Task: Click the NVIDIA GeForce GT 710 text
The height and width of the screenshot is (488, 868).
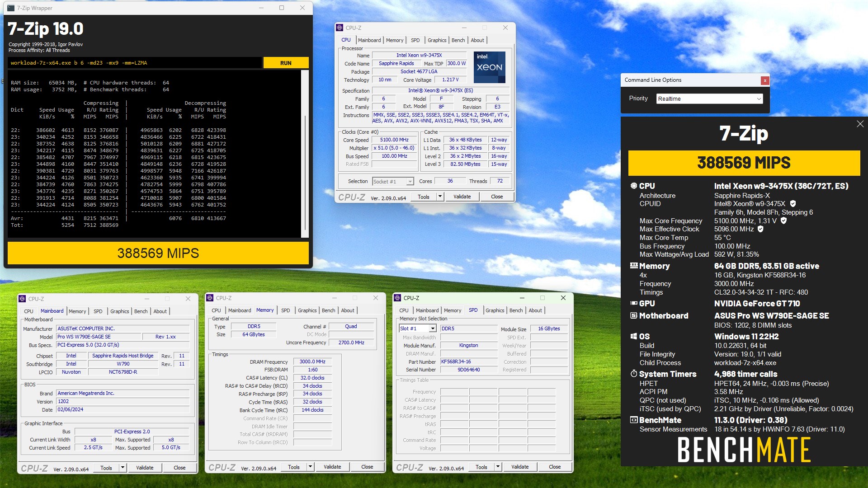Action: (x=757, y=304)
